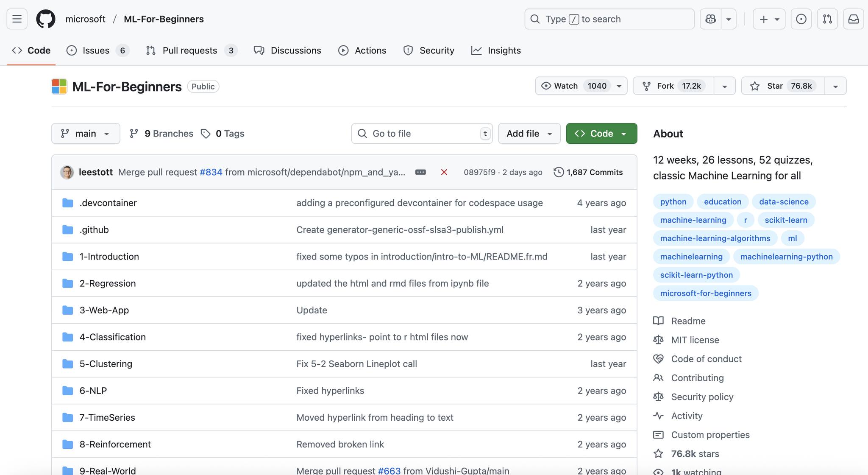View the Insights tab
Viewport: 868px width, 475px height.
coord(496,50)
